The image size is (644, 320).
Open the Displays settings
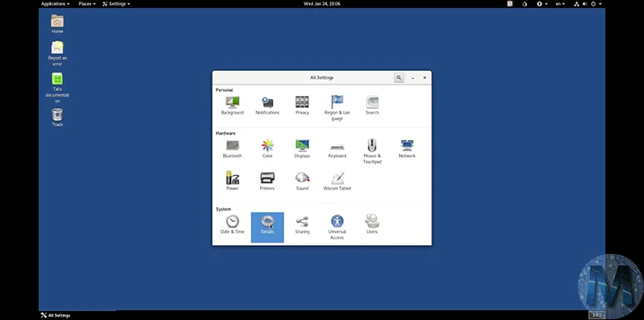pos(302,149)
